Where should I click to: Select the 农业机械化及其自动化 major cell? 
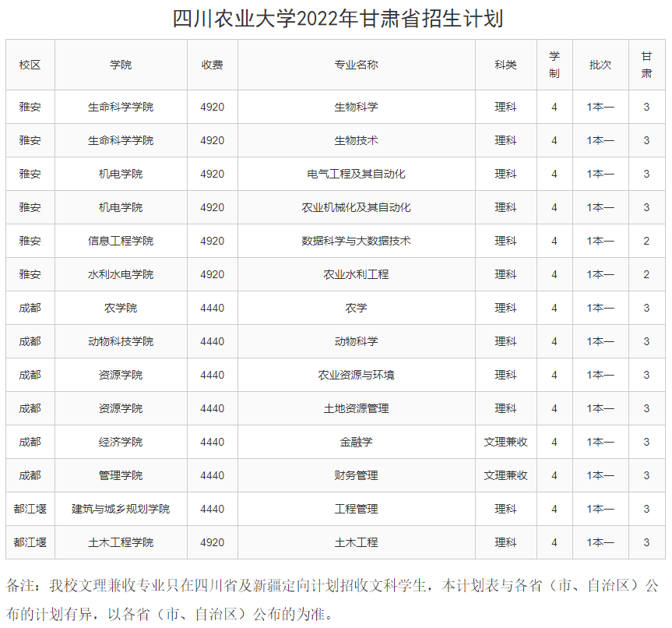coord(356,207)
